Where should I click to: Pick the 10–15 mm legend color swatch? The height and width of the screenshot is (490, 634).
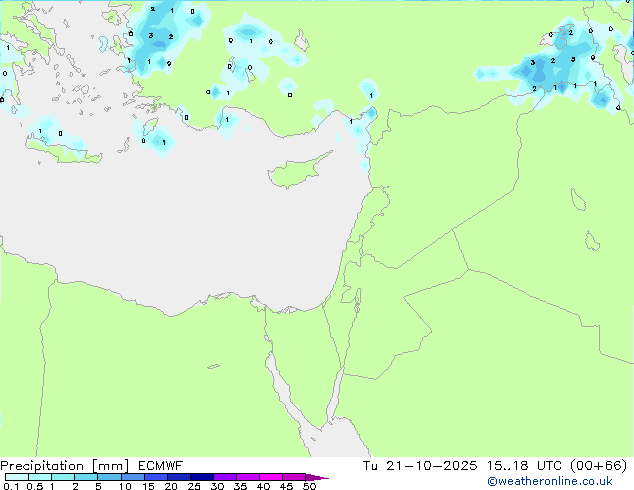(133, 477)
